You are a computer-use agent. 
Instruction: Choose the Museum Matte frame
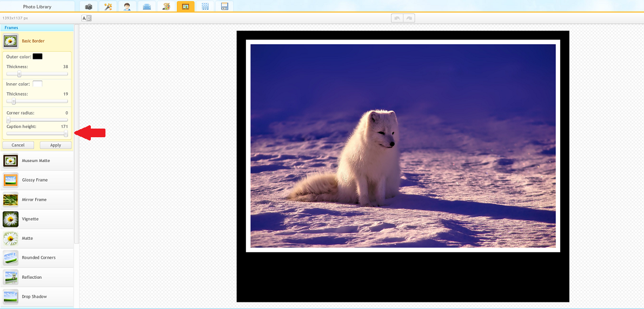coord(36,161)
